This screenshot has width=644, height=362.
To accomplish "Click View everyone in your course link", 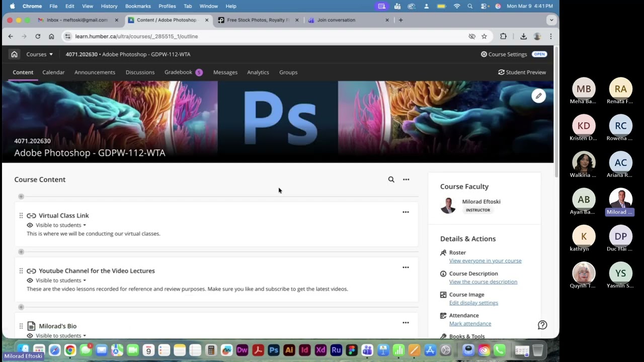I will (x=485, y=261).
